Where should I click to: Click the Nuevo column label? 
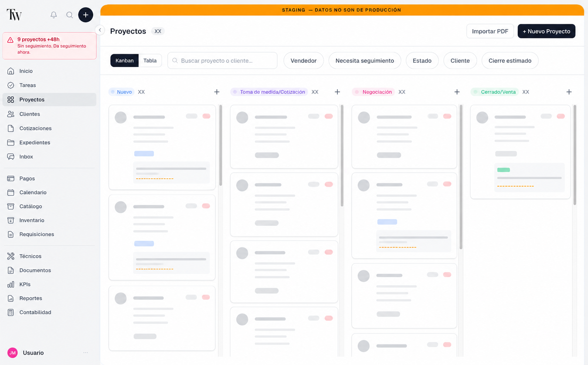tap(122, 92)
